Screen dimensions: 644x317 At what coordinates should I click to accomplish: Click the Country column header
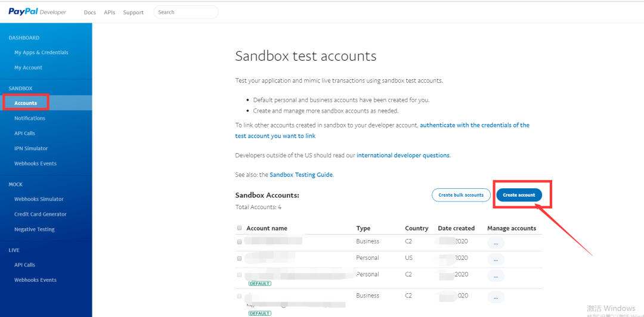416,228
